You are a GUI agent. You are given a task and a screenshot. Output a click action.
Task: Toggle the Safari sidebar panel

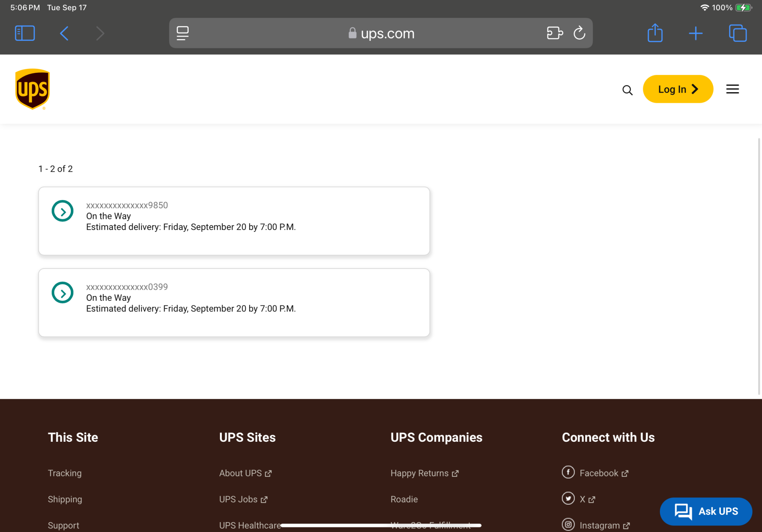point(25,33)
